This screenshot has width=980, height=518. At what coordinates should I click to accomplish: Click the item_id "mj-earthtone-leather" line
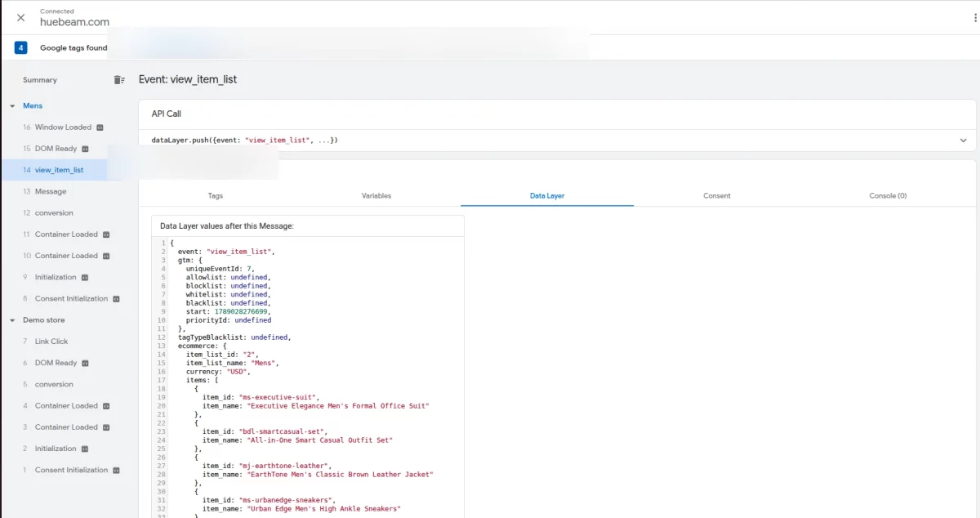coord(267,466)
